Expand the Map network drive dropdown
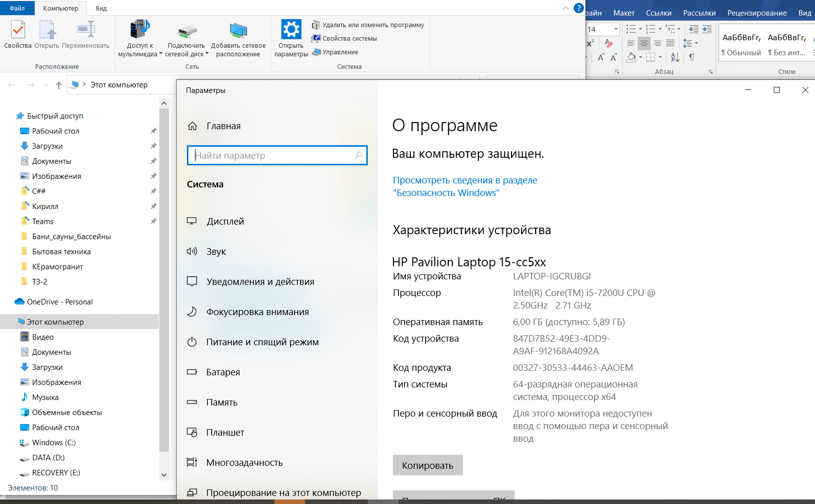Screen dimensions: 815x504 tap(207, 54)
